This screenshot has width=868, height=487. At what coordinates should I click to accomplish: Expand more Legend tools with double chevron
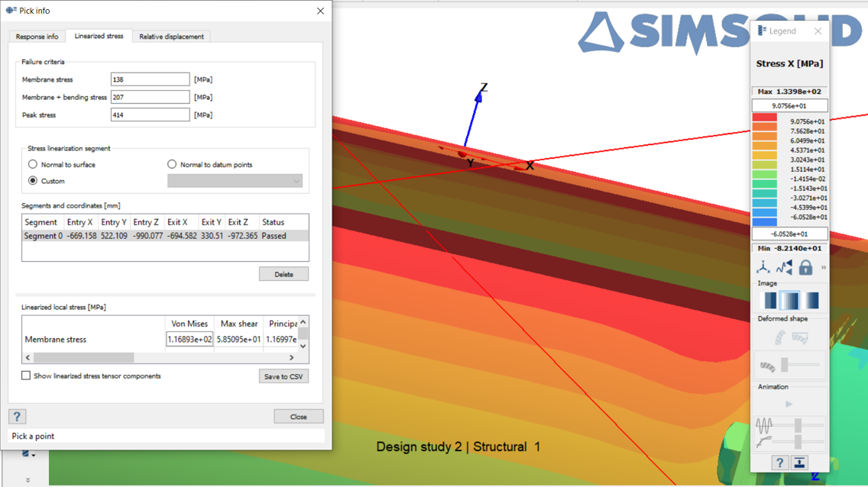click(823, 267)
